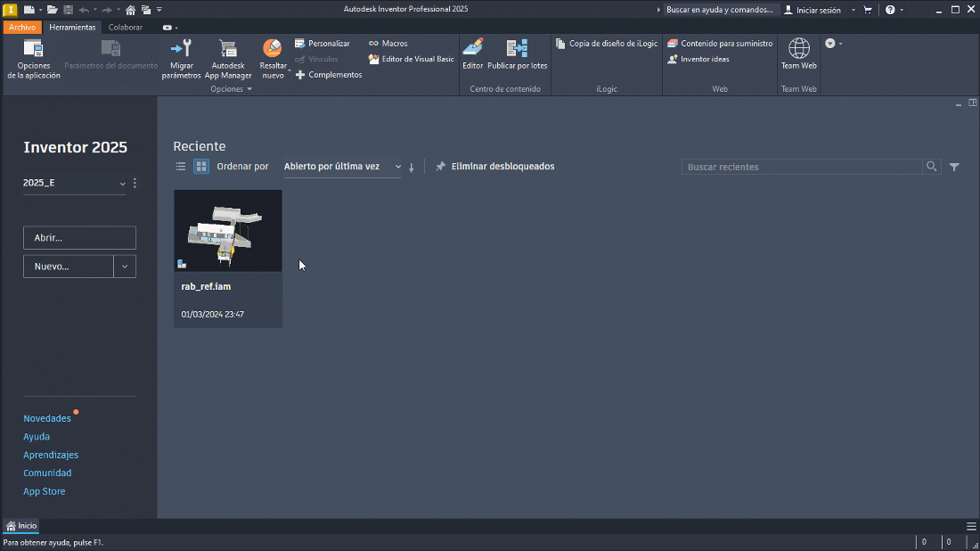Create a new file from quick access toolbar

(29, 10)
